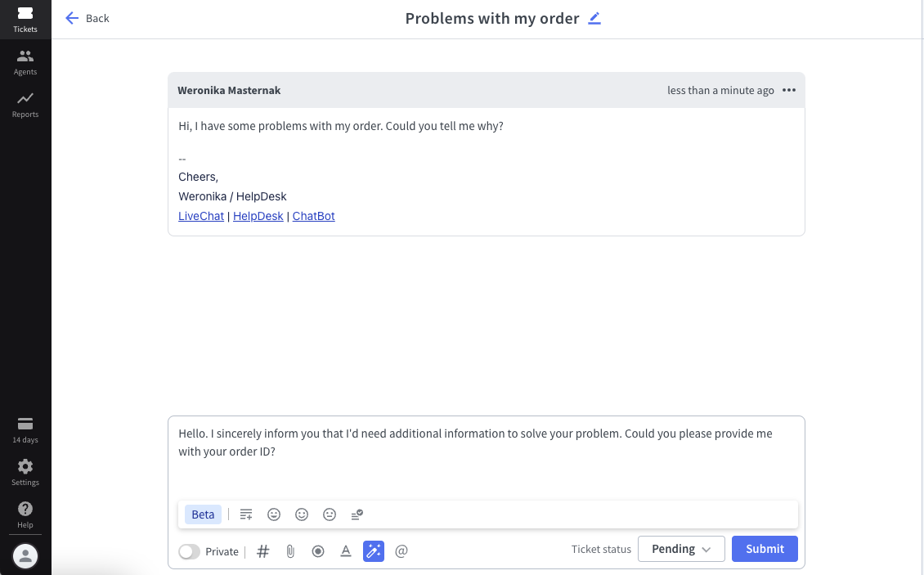The width and height of the screenshot is (924, 575).
Task: Click the attachment paperclip icon
Action: pos(290,551)
